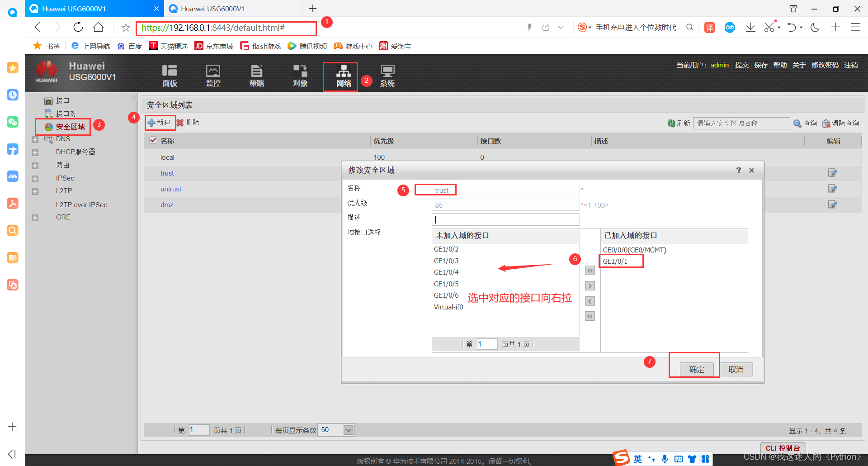Open the 监控 monitoring panel
Screen dimensions: 868x466
213,76
